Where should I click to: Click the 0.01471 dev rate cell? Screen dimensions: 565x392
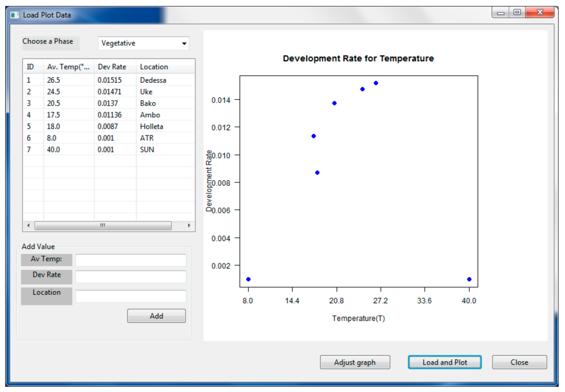[109, 92]
